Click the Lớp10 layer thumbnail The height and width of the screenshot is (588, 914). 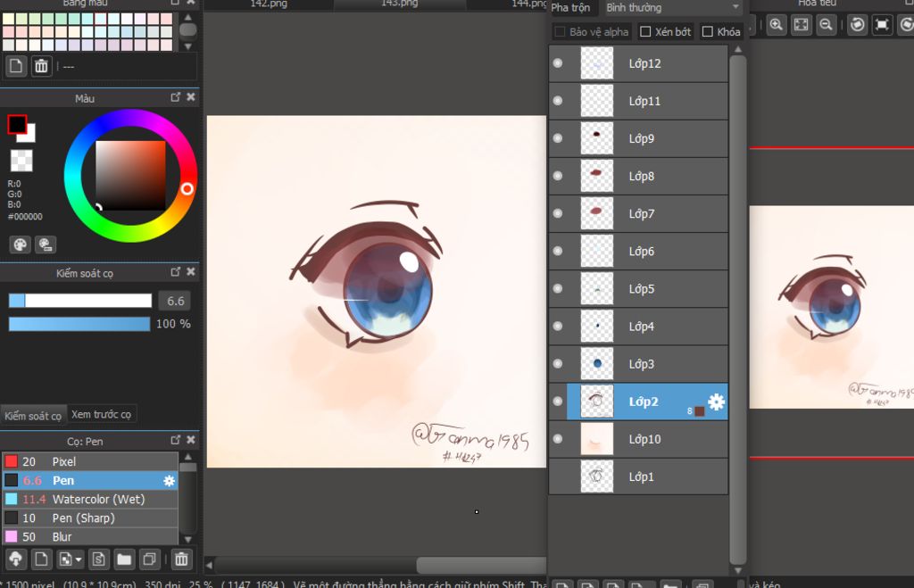[597, 439]
